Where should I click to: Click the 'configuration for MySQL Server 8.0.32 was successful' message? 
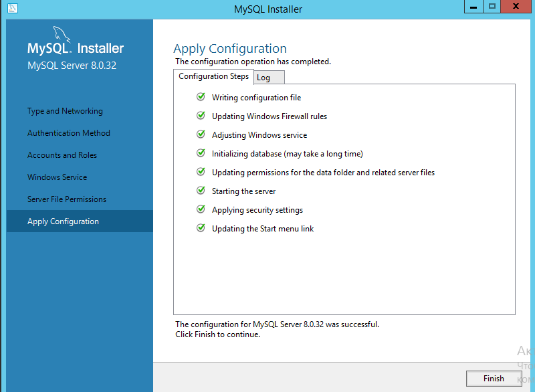(x=277, y=324)
